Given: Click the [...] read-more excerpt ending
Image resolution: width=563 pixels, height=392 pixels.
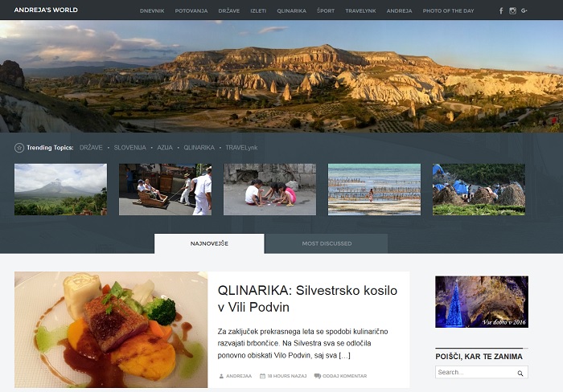Looking at the screenshot, I should tap(344, 355).
